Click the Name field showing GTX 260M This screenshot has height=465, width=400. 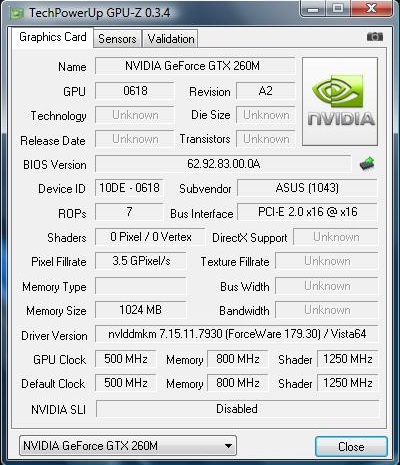195,66
